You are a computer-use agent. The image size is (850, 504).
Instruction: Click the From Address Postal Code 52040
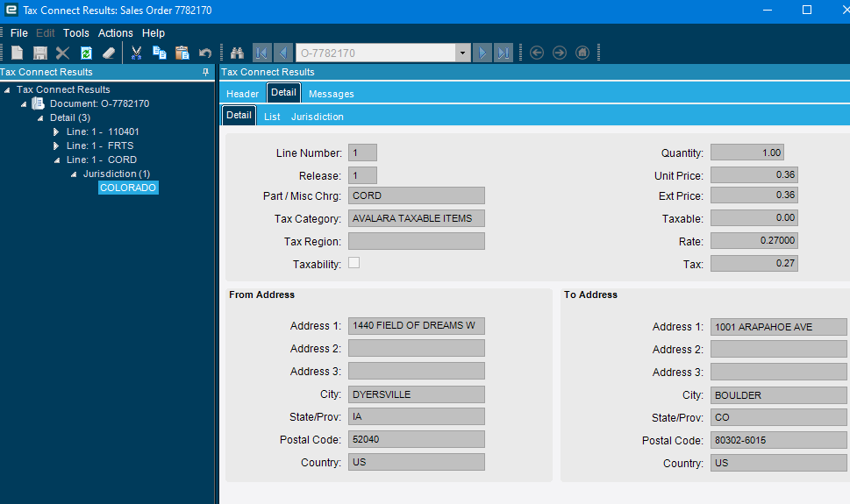(417, 439)
